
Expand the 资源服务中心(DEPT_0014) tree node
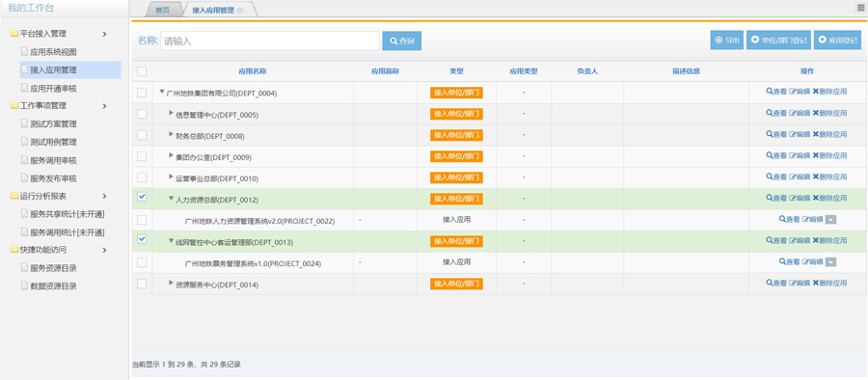(x=171, y=283)
